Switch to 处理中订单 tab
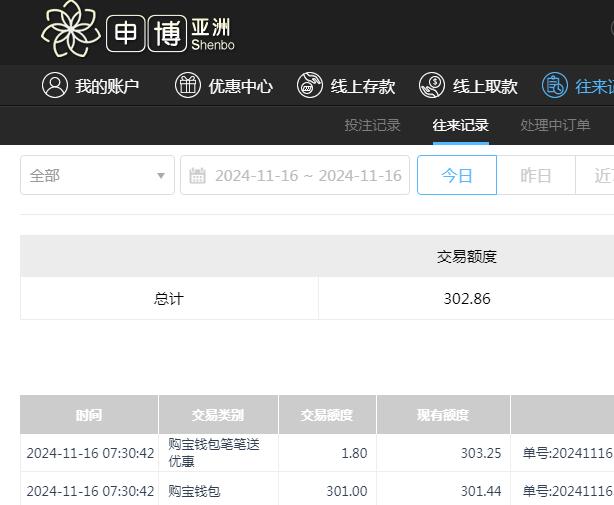Screen dimensions: 614x505 pyautogui.click(x=555, y=125)
